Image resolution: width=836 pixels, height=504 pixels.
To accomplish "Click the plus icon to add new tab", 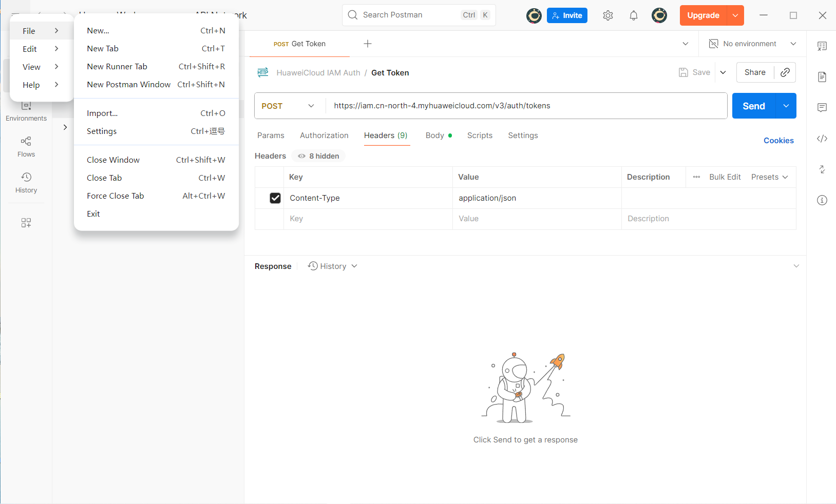I will pos(368,44).
